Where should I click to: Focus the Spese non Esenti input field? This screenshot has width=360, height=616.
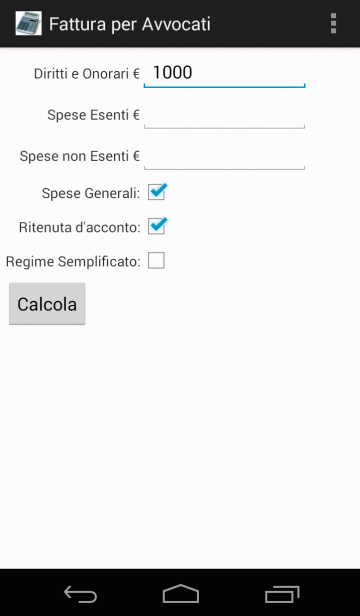tap(224, 156)
